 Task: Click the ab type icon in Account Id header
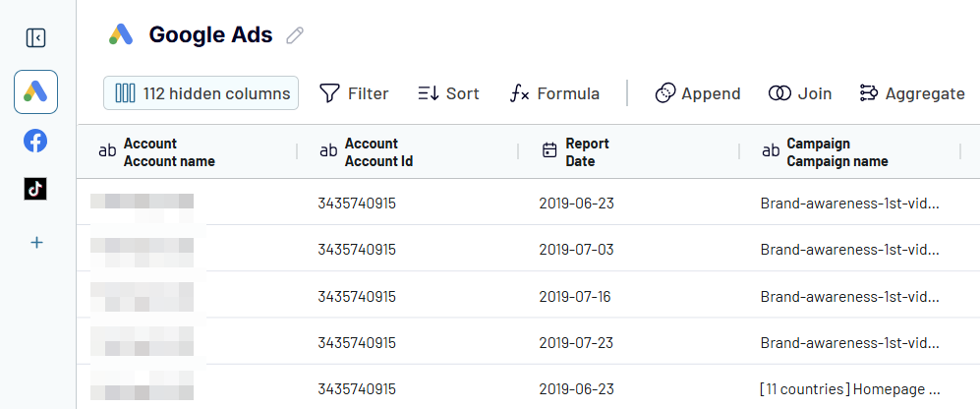pos(328,150)
